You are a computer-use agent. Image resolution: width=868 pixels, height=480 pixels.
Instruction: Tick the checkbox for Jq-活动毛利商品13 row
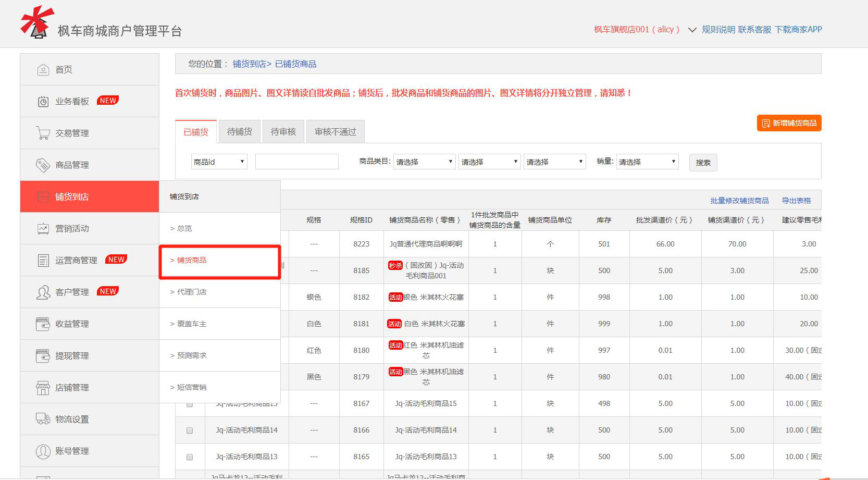point(190,457)
